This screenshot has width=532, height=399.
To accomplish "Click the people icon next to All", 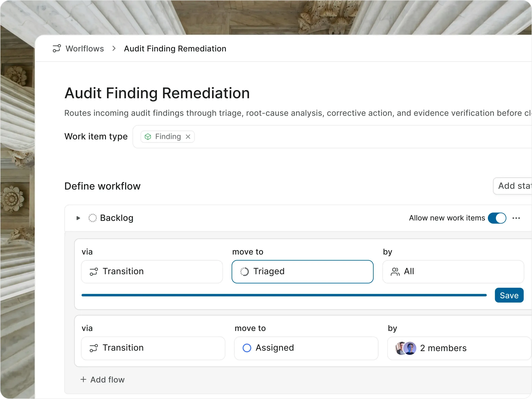I will click(x=395, y=272).
